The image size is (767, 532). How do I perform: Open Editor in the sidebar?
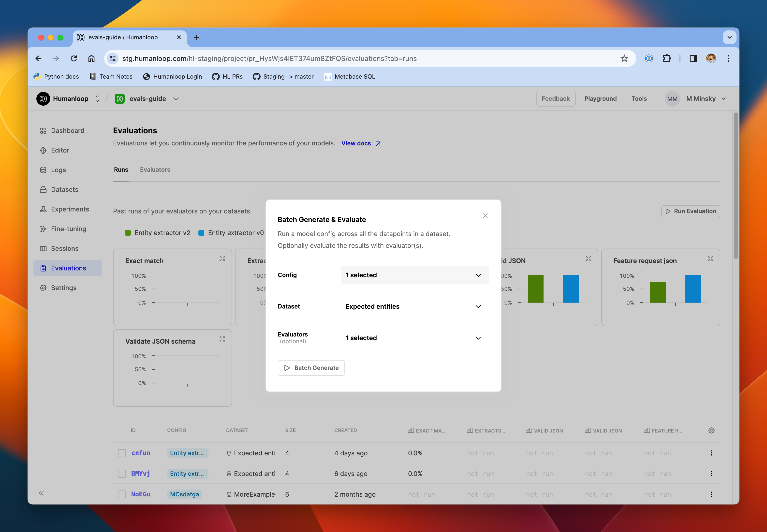[68, 150]
